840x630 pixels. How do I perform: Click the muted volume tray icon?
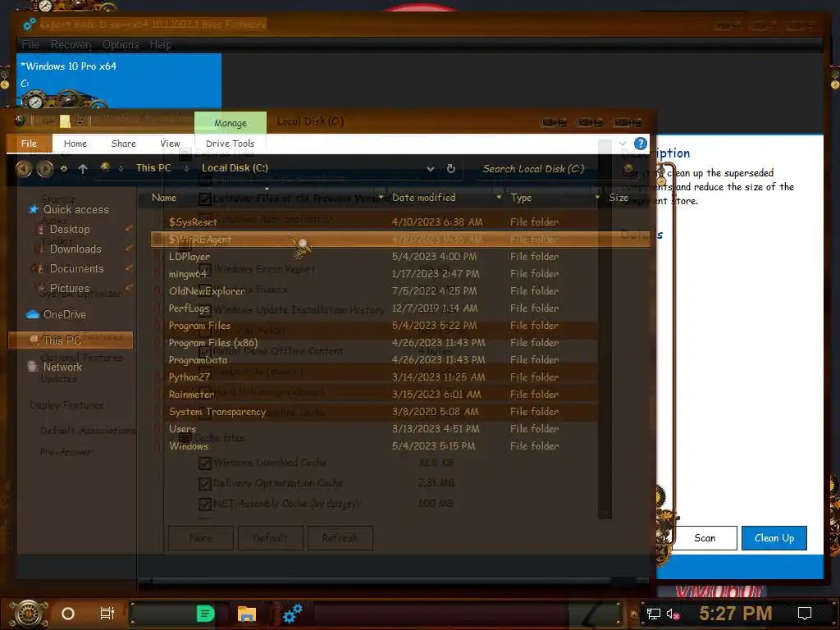click(x=673, y=614)
